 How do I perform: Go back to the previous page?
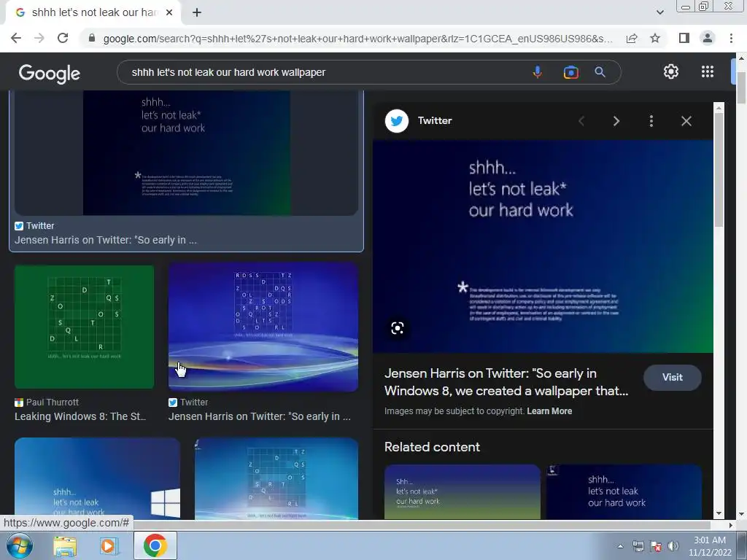pos(16,38)
